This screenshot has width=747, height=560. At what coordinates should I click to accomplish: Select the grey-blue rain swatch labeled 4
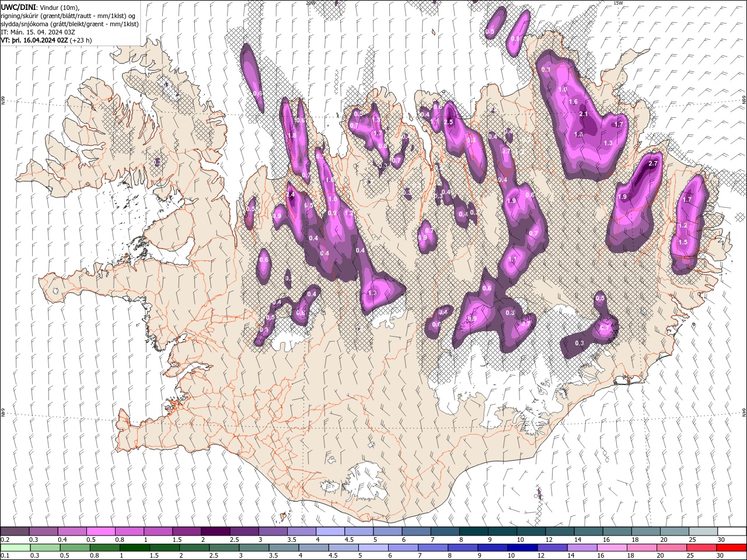pos(313,548)
